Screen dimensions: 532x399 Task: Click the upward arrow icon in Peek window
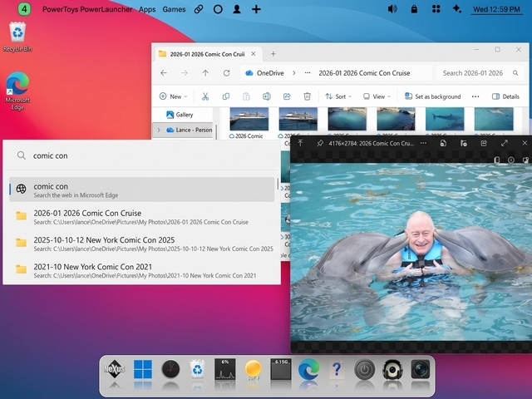click(300, 143)
